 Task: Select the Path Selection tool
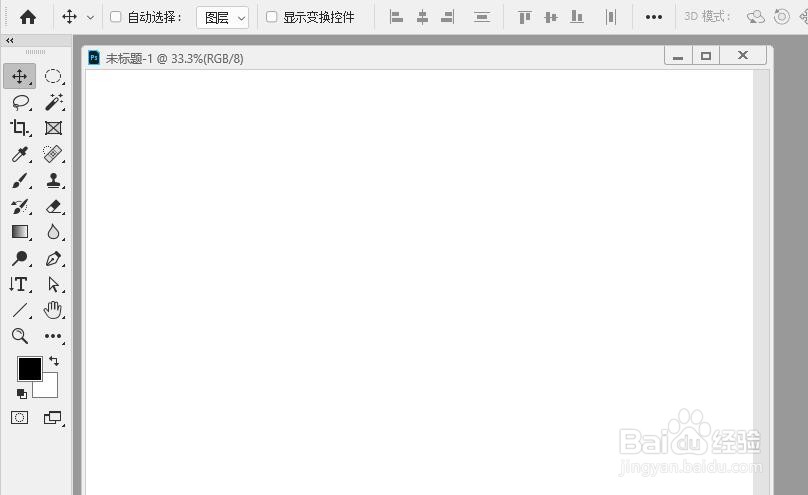point(53,284)
